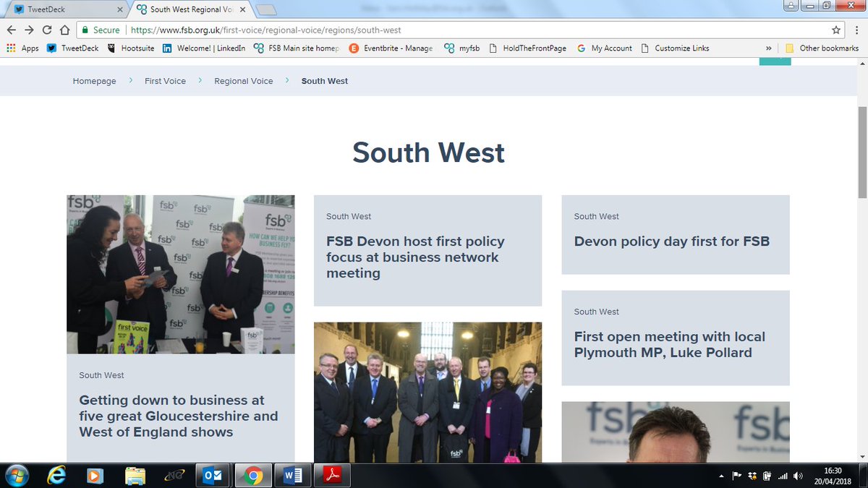Click the South West breadcrumb item
This screenshot has height=488, width=868.
coord(325,81)
